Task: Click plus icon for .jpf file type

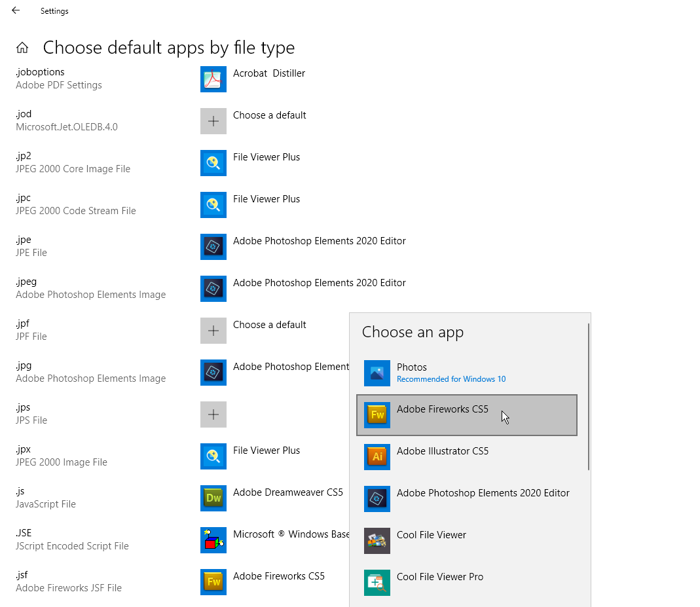Action: (x=213, y=331)
